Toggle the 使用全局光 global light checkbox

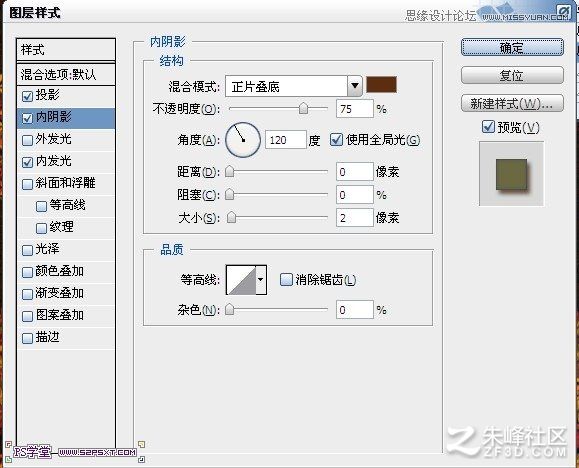pyautogui.click(x=336, y=140)
